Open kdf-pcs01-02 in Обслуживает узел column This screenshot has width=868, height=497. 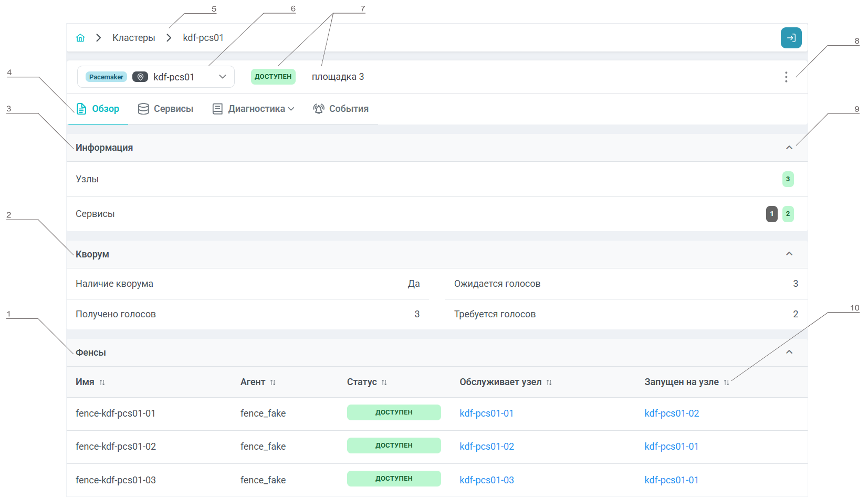[x=487, y=447]
